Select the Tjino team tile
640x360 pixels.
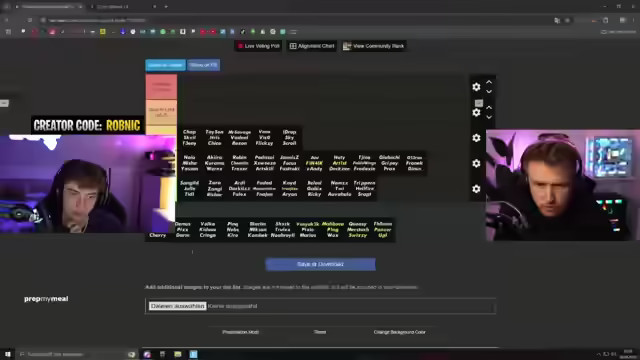pos(364,163)
